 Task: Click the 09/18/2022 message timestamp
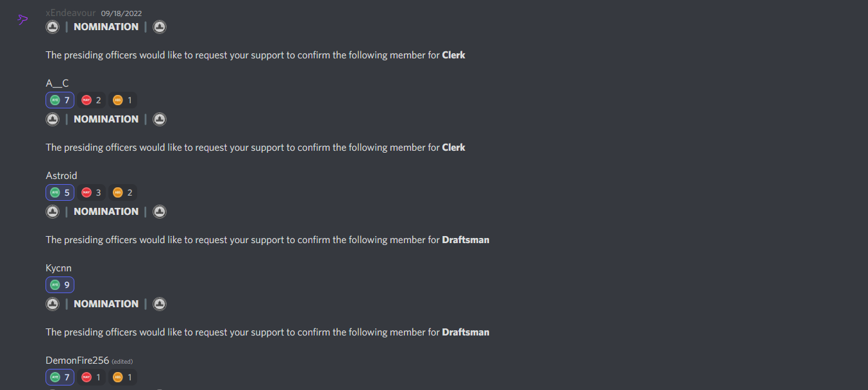(122, 13)
